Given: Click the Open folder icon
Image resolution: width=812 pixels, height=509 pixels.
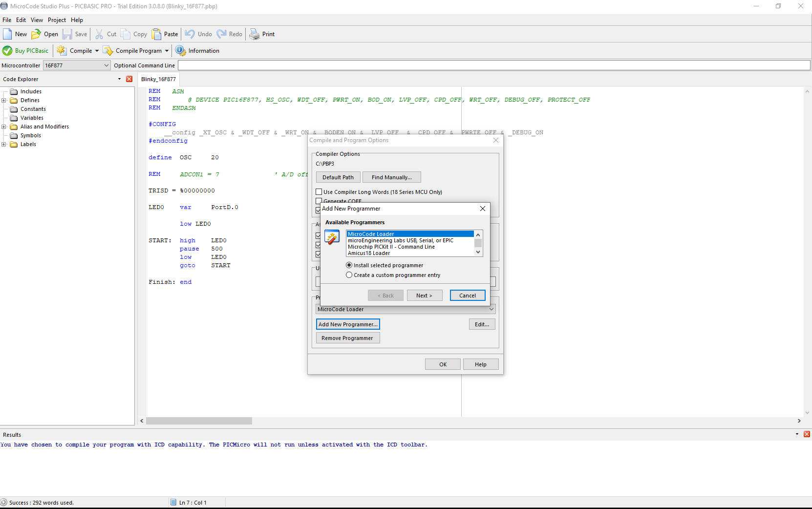Looking at the screenshot, I should [x=36, y=34].
